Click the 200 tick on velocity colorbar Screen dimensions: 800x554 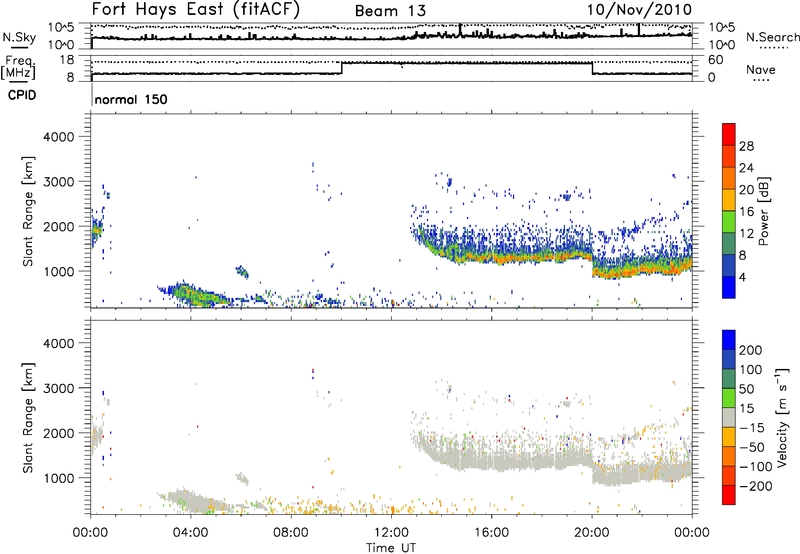tap(751, 350)
